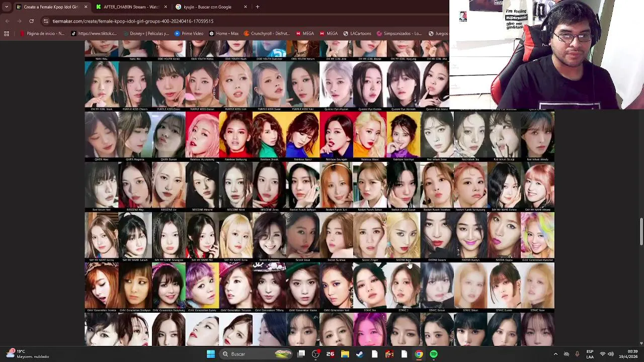Open the Chrome apps grid shortcut

tap(7, 34)
